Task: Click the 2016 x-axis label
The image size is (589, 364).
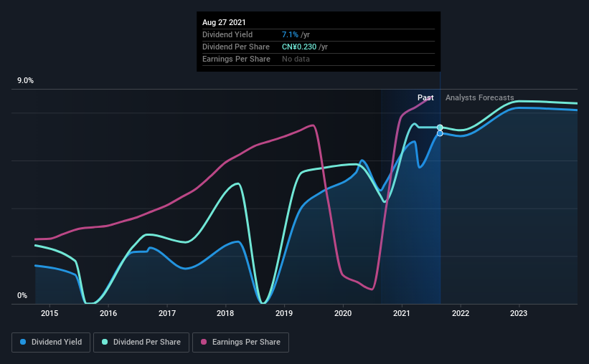Action: tap(108, 313)
